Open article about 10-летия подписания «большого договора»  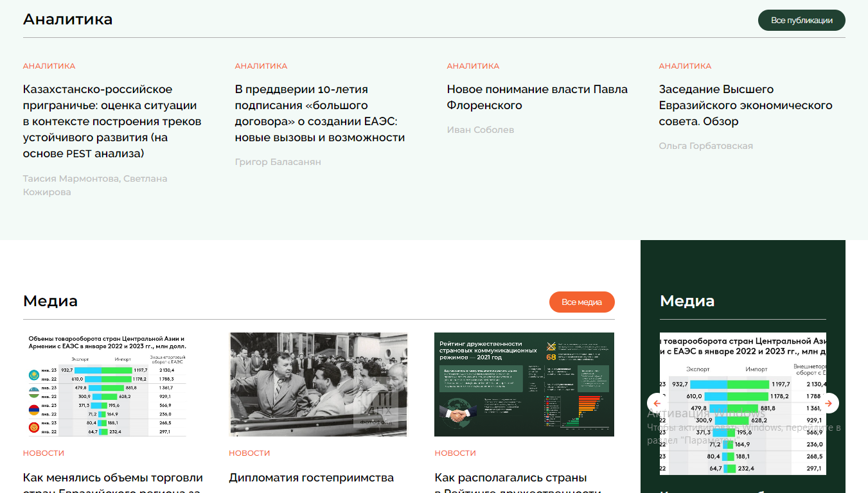pyautogui.click(x=320, y=113)
